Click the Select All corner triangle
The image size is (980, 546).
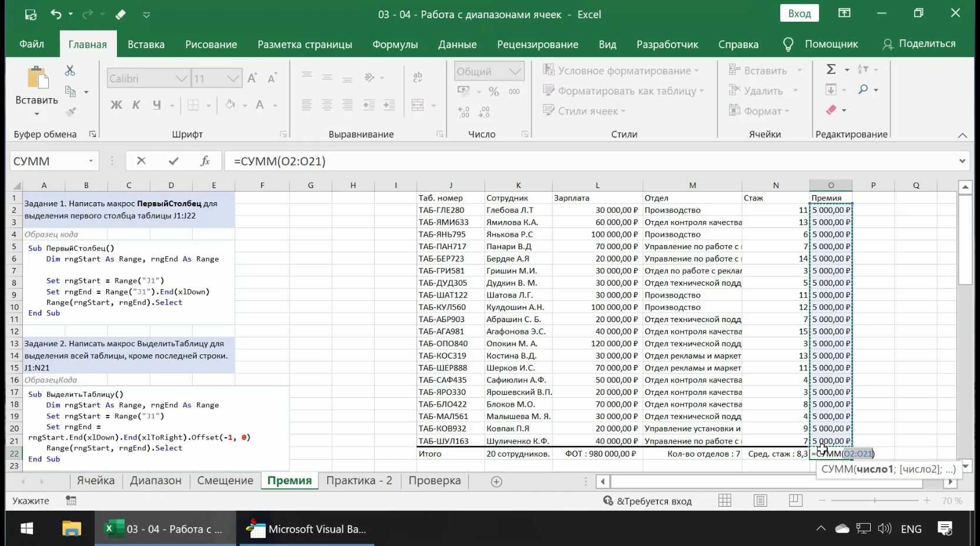pyautogui.click(x=16, y=186)
